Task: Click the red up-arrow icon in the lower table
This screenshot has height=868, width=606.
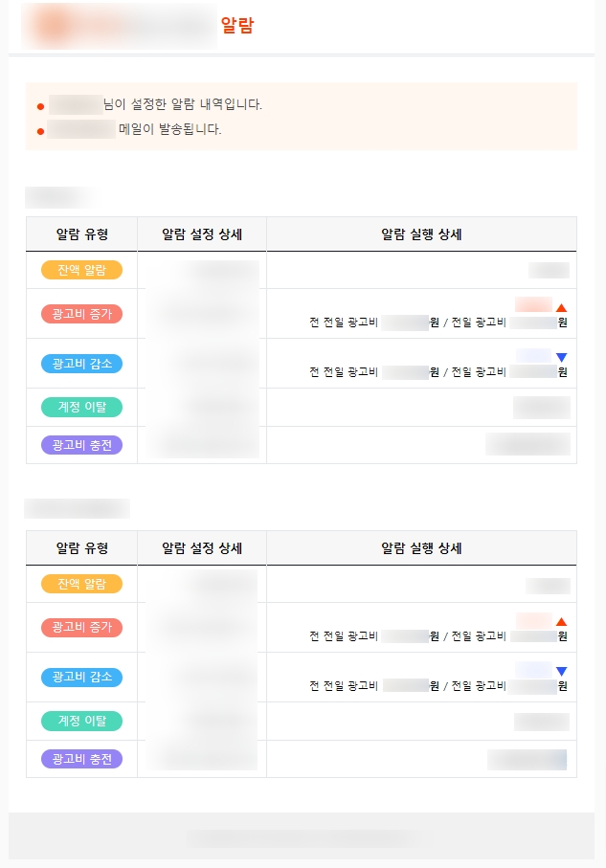Action: 562,621
